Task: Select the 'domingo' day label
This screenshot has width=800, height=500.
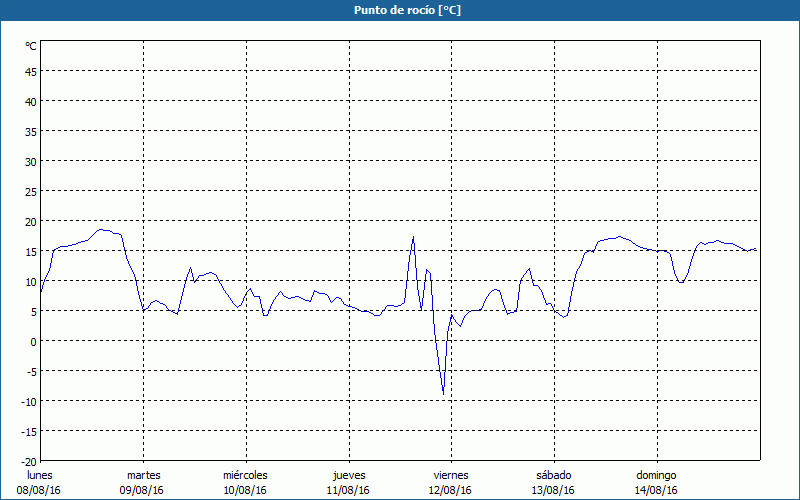Action: (656, 475)
